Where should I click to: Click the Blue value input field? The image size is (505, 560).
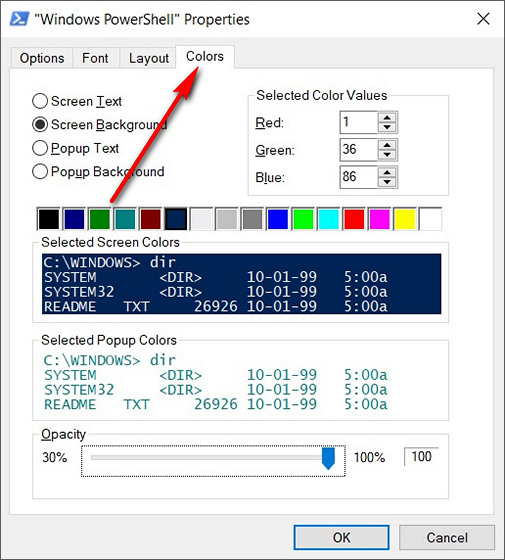pyautogui.click(x=359, y=177)
